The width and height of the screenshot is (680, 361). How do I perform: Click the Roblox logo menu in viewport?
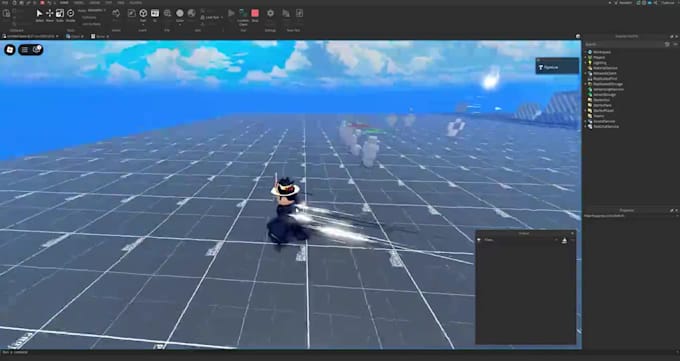10,50
